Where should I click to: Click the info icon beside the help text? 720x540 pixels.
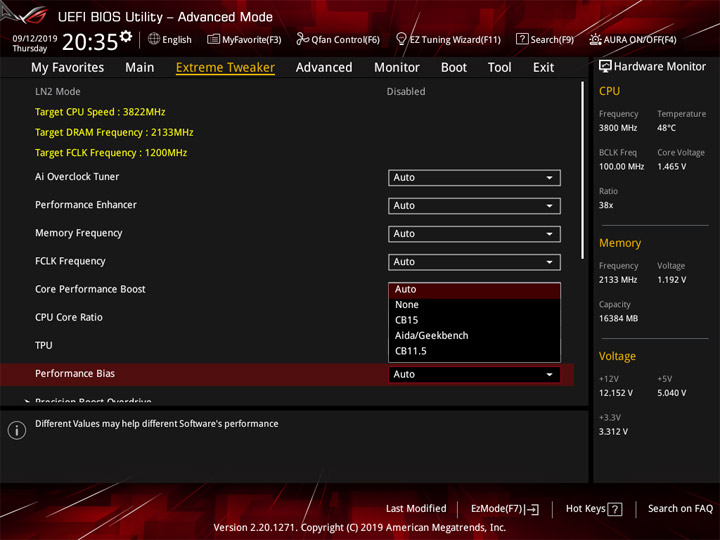click(x=17, y=430)
